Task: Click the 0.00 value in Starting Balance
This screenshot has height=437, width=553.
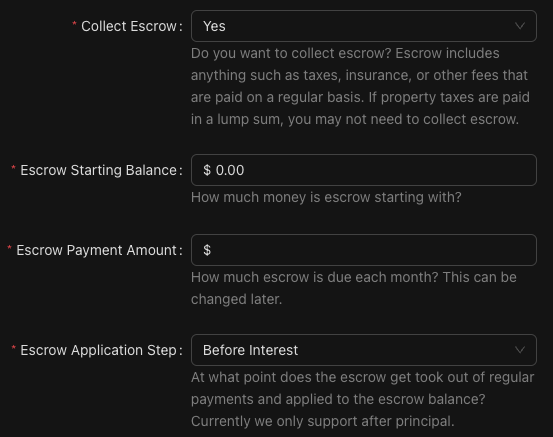Action: coord(230,170)
